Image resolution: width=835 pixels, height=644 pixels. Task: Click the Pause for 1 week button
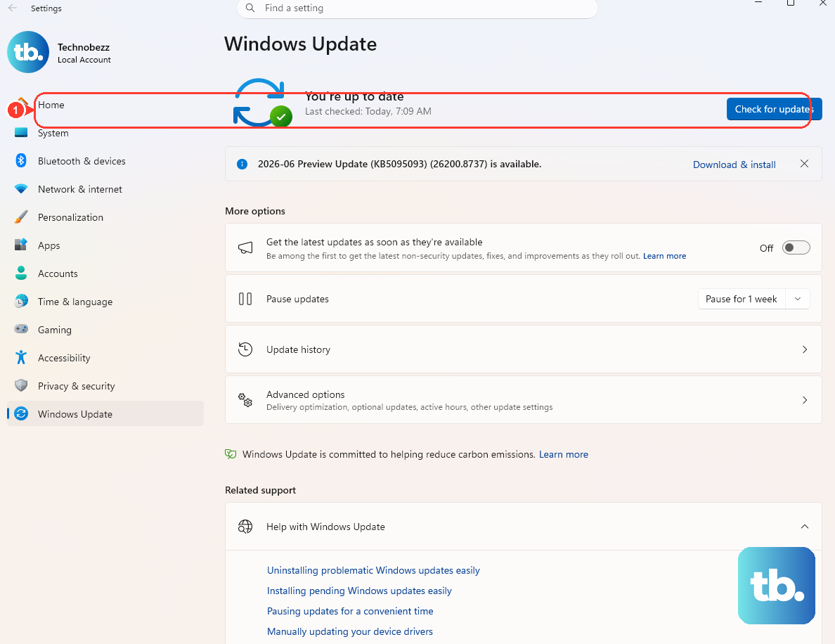click(741, 299)
